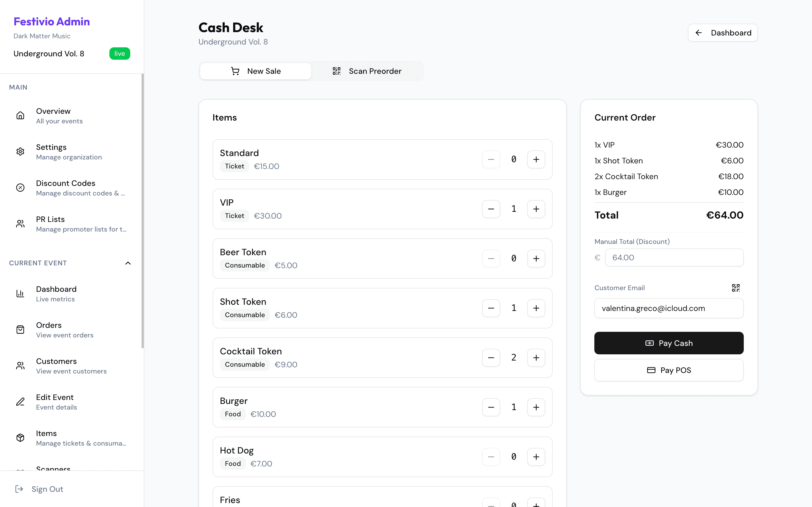Decrease Cocktail Token quantity
Screen dimensions: 812x507
click(x=491, y=357)
